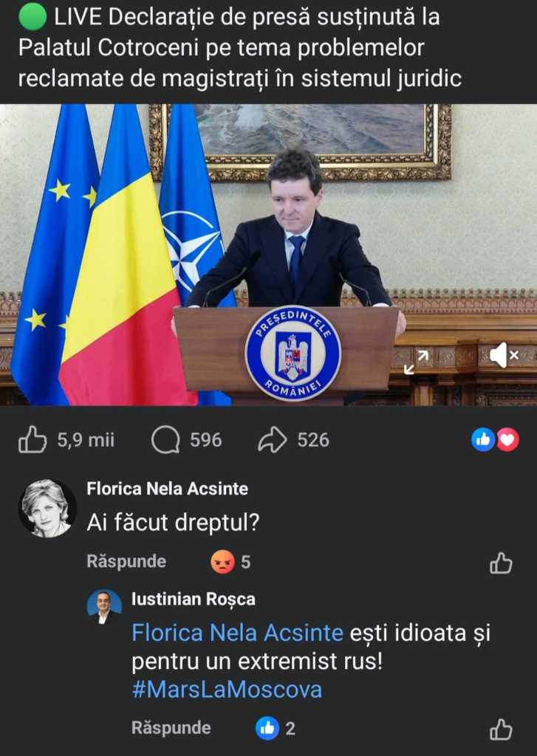Viewport: 537px width, 756px height.
Task: Open the #MarsLaMoscova hashtag
Action: coord(227,690)
